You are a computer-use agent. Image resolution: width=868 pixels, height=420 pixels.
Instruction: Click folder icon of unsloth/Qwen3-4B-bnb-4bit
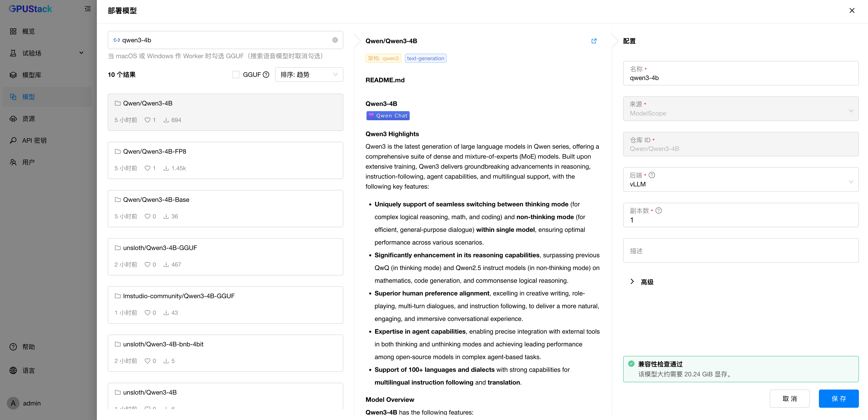point(118,344)
